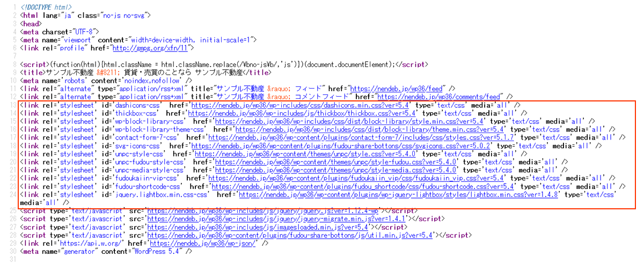
Task: Open block-library theme.min.css link
Action: [369, 129]
